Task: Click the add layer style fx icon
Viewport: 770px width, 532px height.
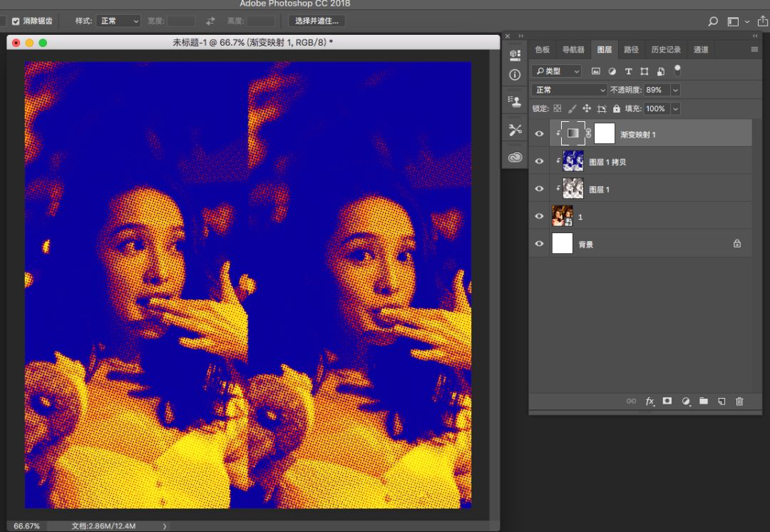Action: pyautogui.click(x=650, y=401)
